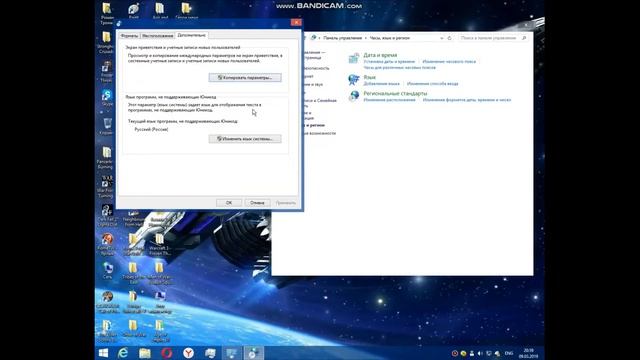Launch Internet Explorer from taskbar
The height and width of the screenshot is (360, 640).
(123, 353)
